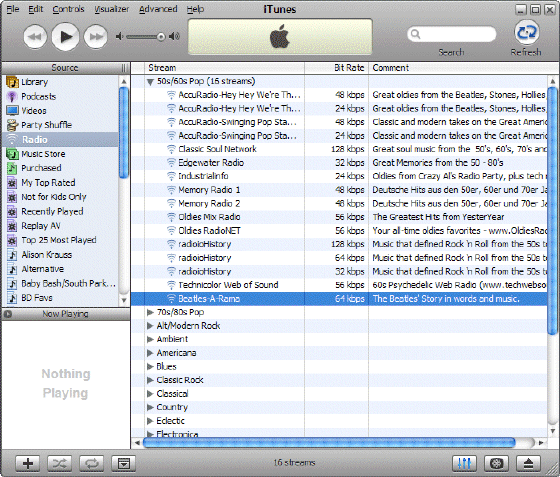Click the Source list scroll-down arrow
The height and width of the screenshot is (477, 560).
pyautogui.click(x=124, y=301)
